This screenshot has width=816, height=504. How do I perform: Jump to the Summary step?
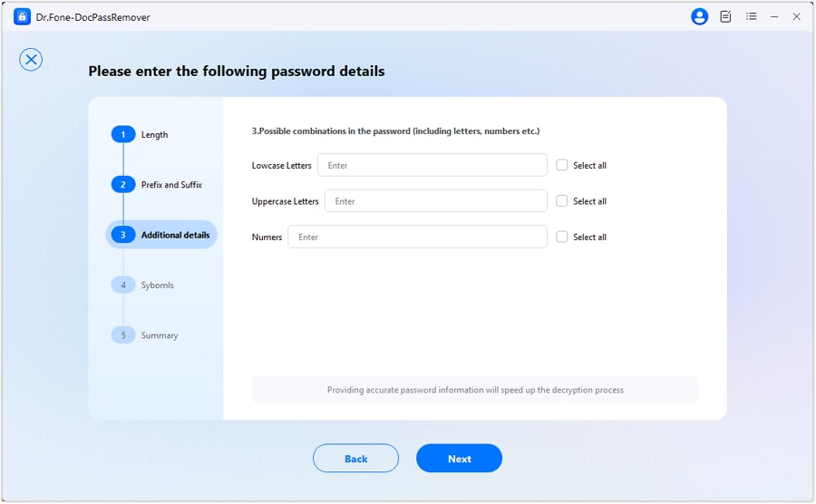pyautogui.click(x=160, y=335)
